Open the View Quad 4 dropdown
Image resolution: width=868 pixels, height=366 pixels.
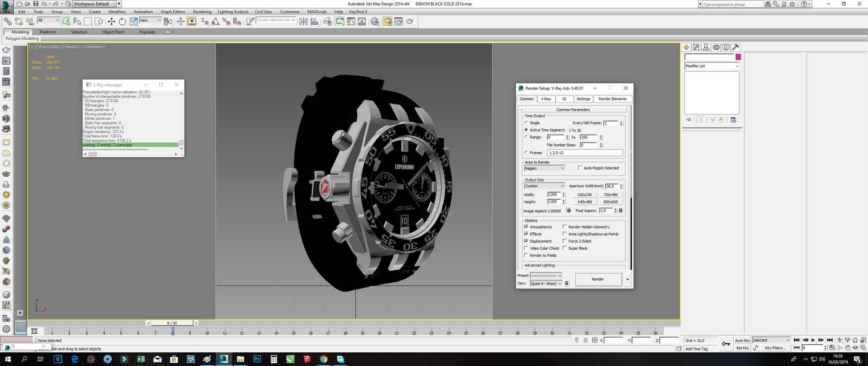point(546,283)
